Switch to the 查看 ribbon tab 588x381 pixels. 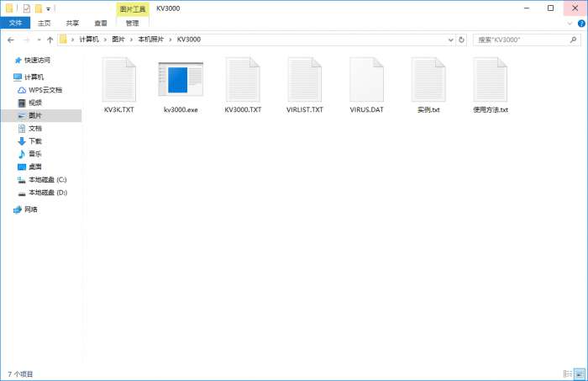[x=101, y=24]
